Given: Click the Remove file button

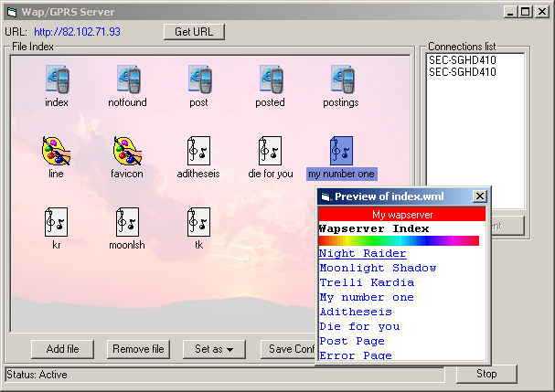Looking at the screenshot, I should (x=138, y=349).
